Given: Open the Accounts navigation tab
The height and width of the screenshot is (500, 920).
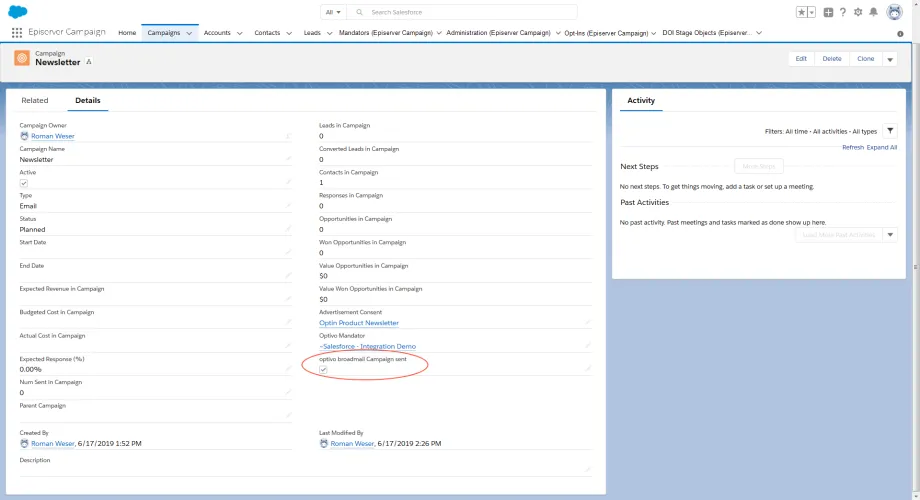Looking at the screenshot, I should pos(217,33).
